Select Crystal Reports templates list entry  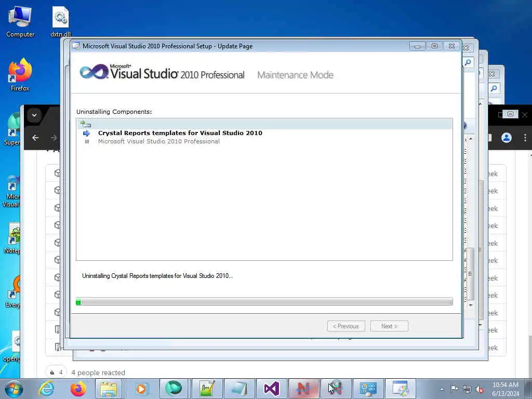pyautogui.click(x=180, y=133)
